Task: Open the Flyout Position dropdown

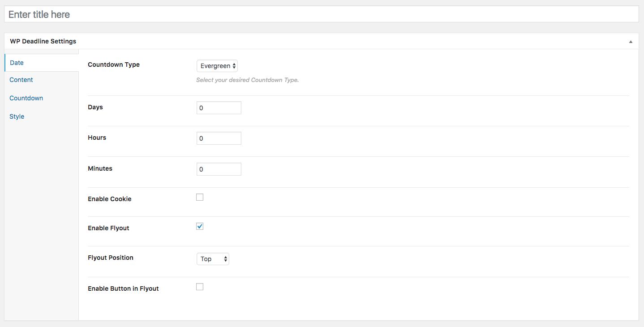Action: [x=213, y=259]
